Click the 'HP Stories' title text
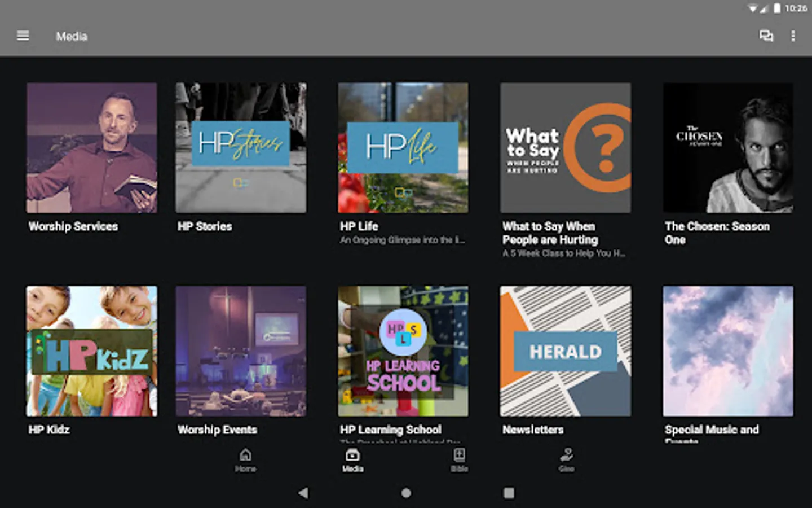 (x=205, y=226)
